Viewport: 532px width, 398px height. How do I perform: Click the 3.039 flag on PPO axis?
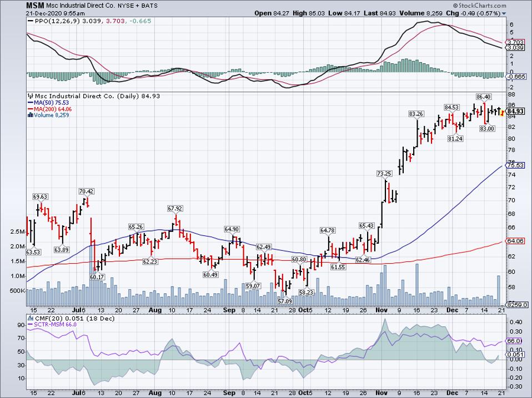click(515, 48)
